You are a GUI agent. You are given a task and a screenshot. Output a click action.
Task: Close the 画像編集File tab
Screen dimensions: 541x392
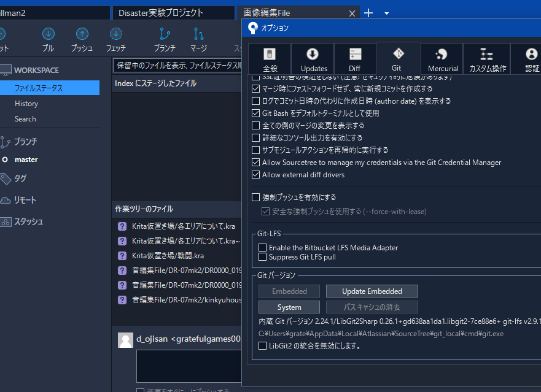point(352,13)
